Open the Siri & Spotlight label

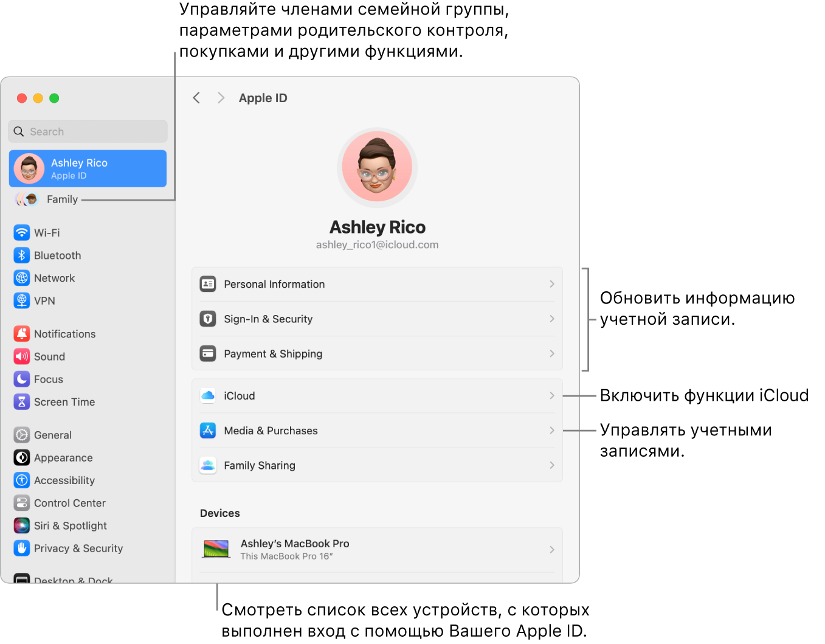71,525
